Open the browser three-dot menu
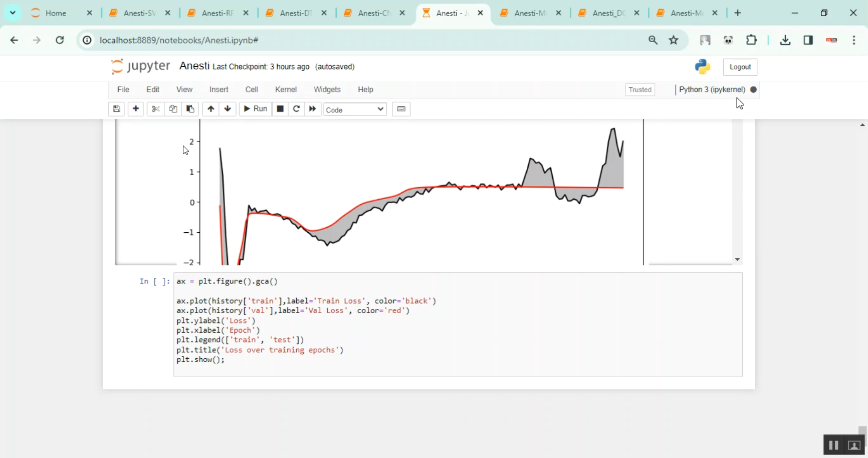868x458 pixels. [854, 40]
